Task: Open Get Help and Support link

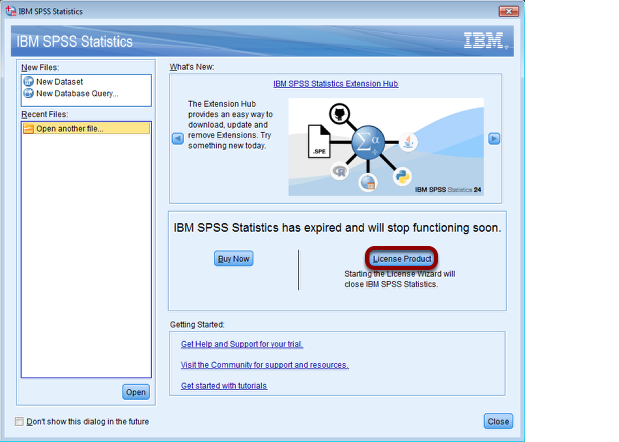Action: (242, 344)
